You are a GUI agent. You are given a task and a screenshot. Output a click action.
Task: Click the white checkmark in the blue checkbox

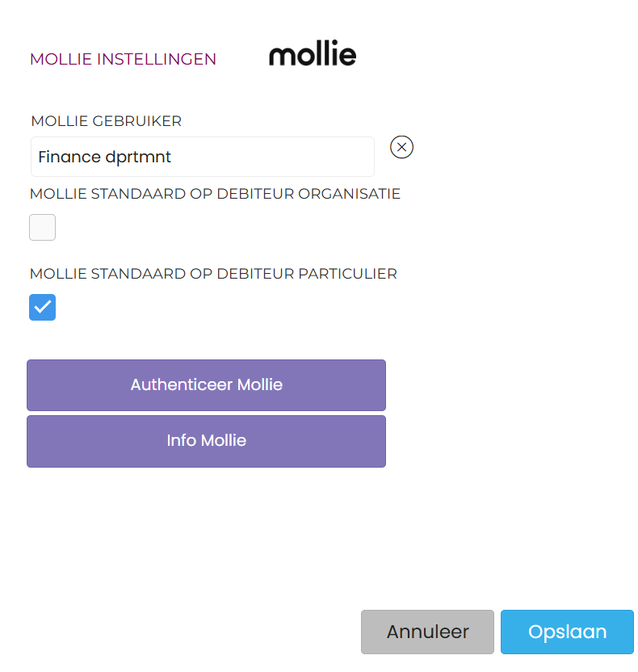[43, 308]
